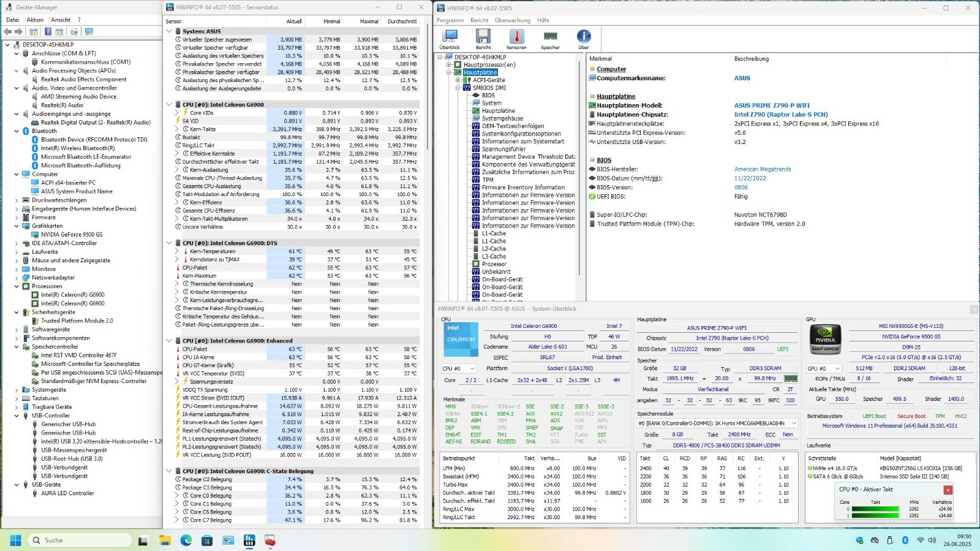This screenshot has height=551, width=980.
Task: Click the green memory chip icon beside 99.8 MHz
Action: click(x=791, y=378)
